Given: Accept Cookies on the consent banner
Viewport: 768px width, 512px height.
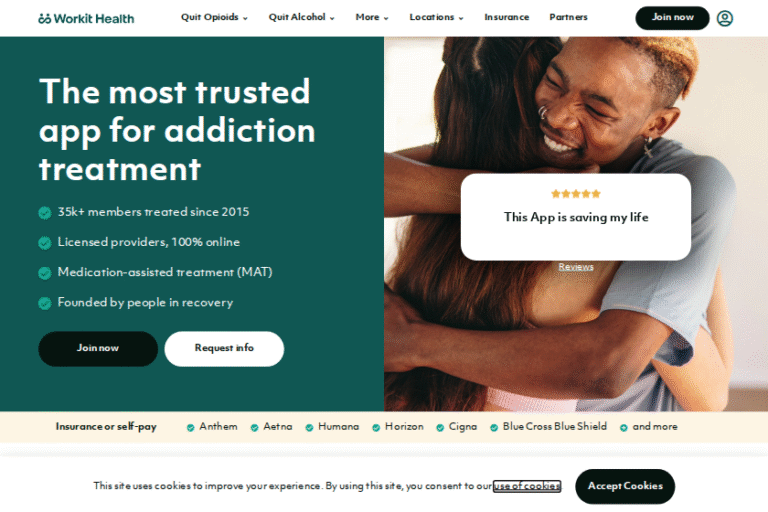Looking at the screenshot, I should point(625,486).
